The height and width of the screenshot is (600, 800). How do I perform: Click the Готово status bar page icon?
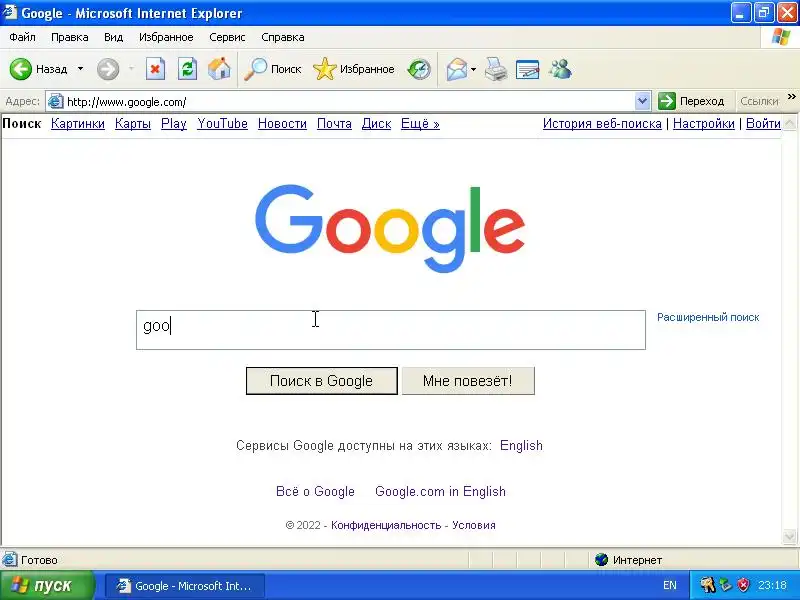[9, 560]
